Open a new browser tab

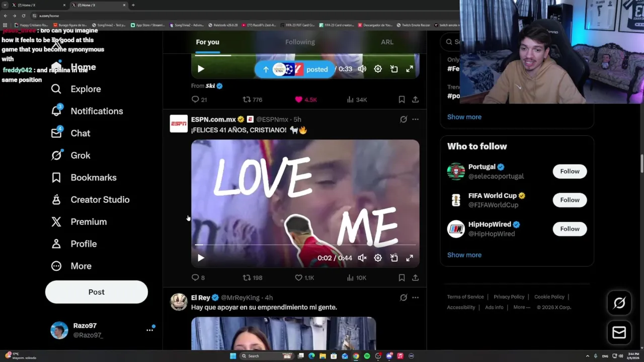(133, 5)
